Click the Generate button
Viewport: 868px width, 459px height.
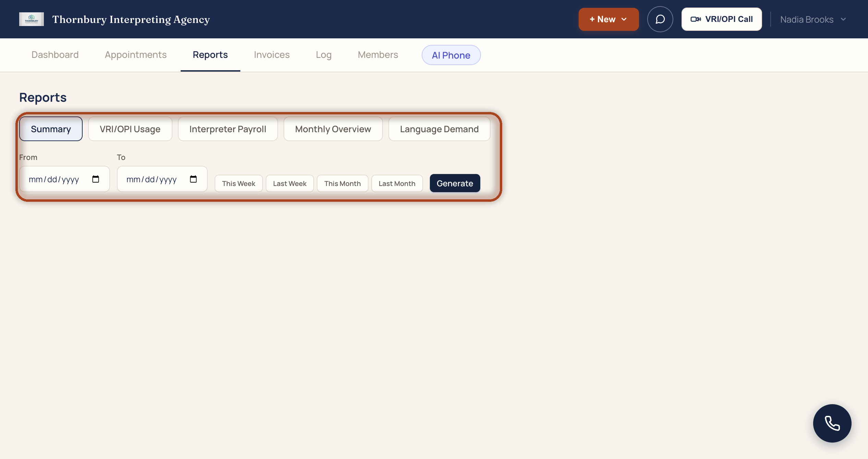click(x=455, y=183)
